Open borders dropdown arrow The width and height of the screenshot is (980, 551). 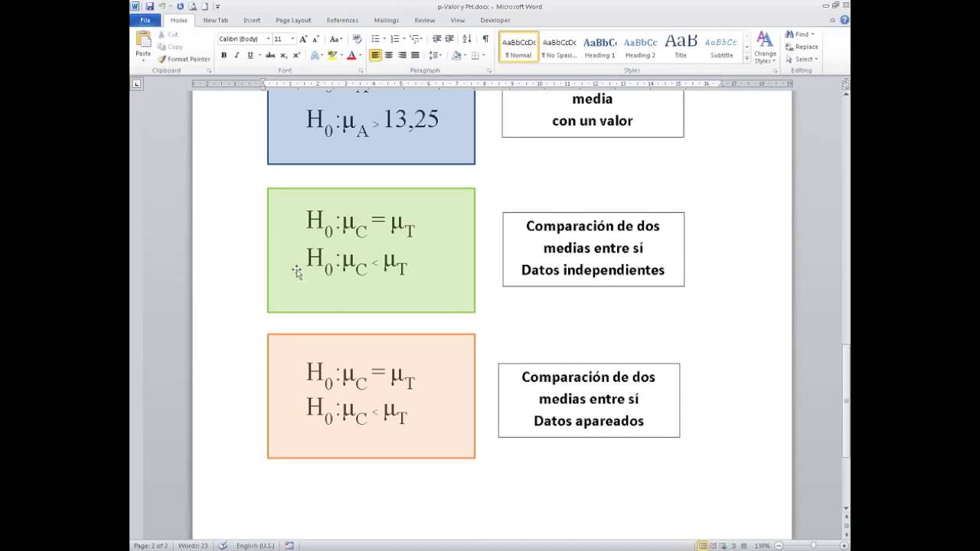[x=485, y=55]
